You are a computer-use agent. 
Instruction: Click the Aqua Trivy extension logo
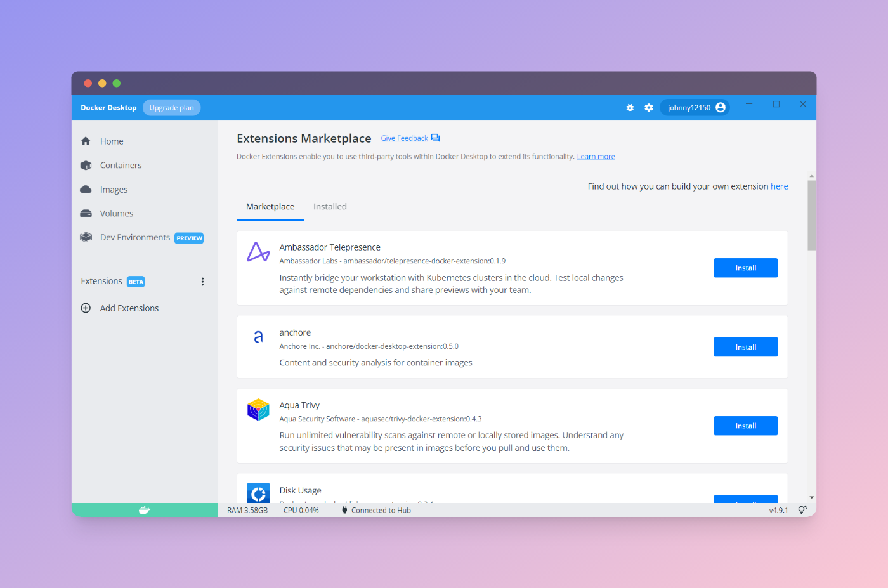click(258, 410)
